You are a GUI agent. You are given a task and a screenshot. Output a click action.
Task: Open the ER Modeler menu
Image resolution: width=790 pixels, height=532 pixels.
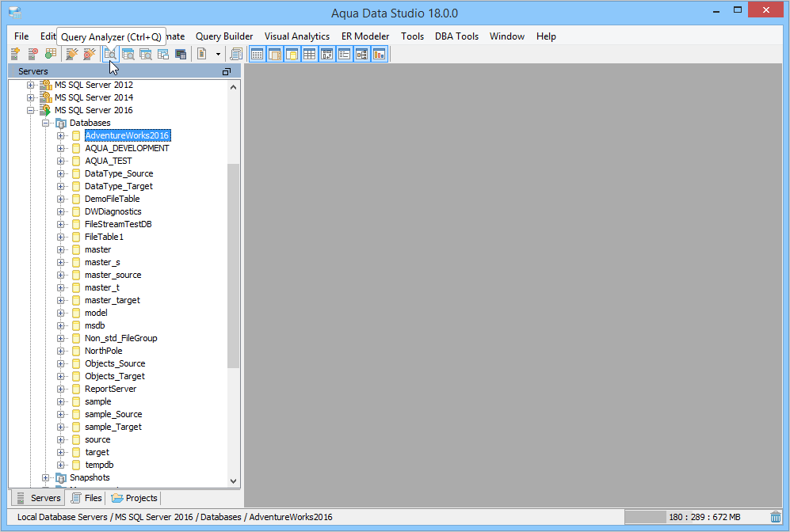click(365, 36)
